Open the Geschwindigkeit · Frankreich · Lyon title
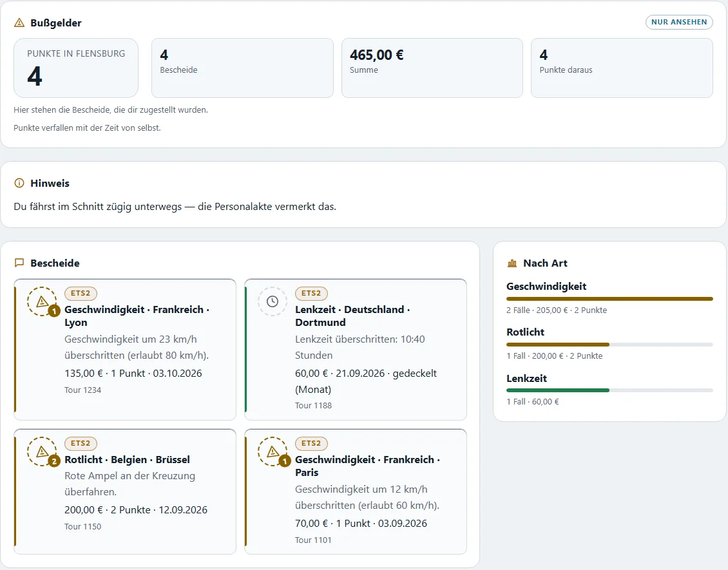The width and height of the screenshot is (728, 570). coord(137,316)
